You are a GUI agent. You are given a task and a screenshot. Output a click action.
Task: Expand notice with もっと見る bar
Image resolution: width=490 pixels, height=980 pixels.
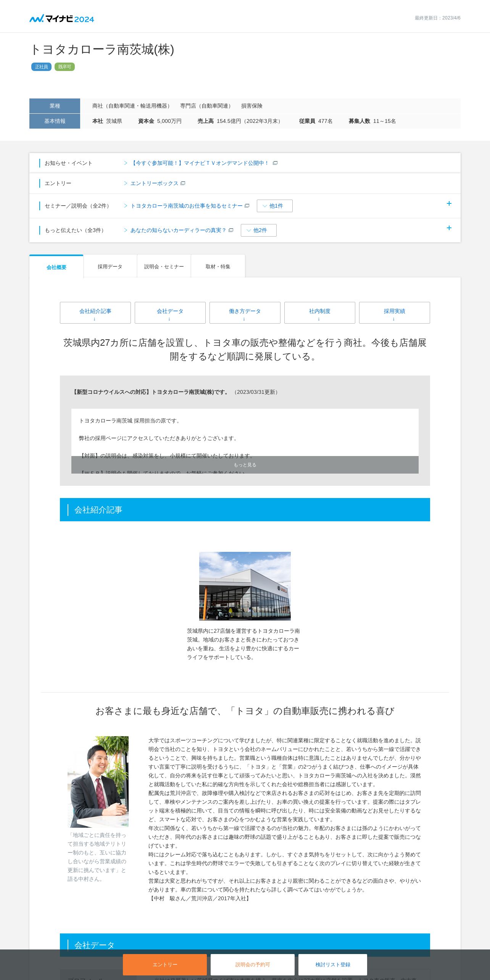point(245,465)
